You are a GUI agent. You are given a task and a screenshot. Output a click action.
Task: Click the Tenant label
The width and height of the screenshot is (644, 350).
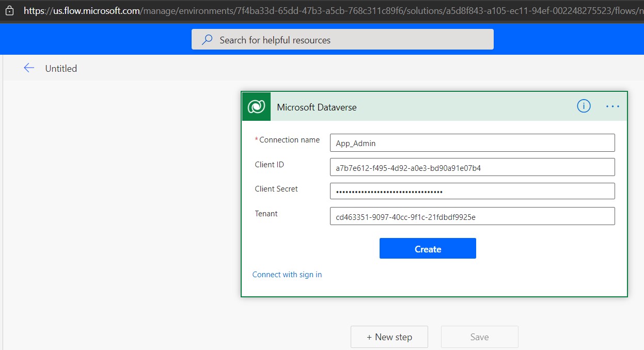266,214
